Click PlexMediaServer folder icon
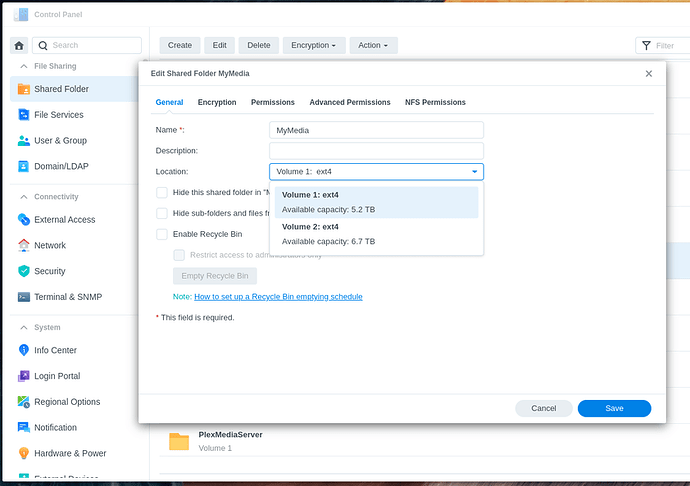The height and width of the screenshot is (486, 690). (x=179, y=442)
